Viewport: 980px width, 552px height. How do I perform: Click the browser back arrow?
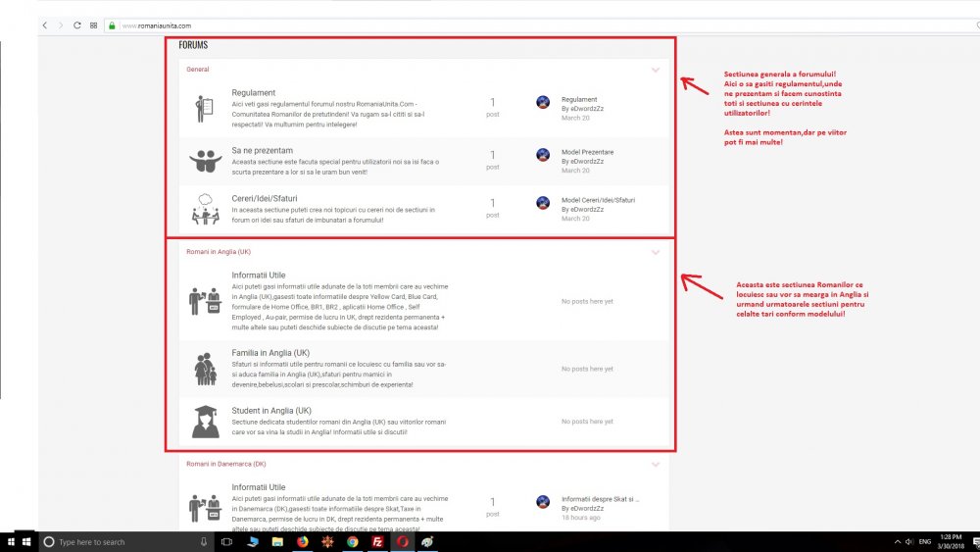click(46, 25)
